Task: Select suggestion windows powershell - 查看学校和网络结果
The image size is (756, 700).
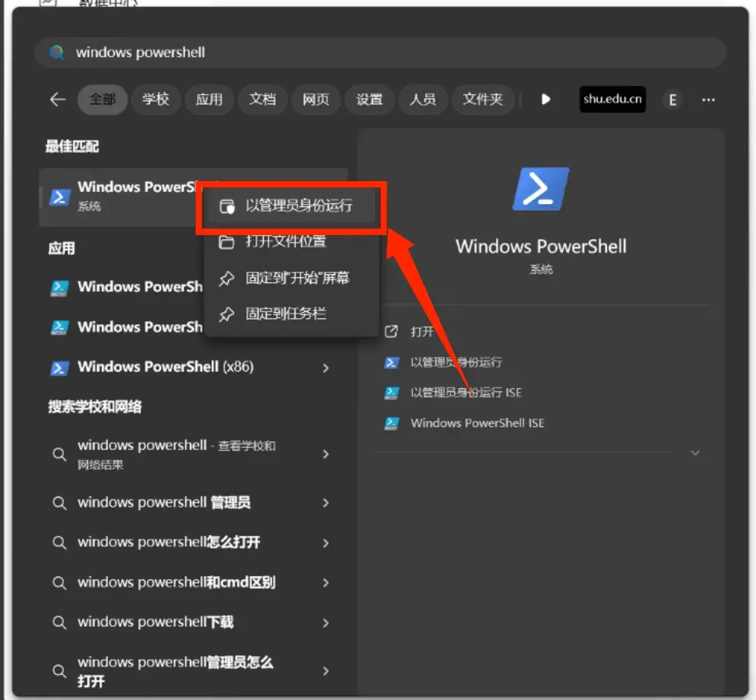Action: coord(193,454)
